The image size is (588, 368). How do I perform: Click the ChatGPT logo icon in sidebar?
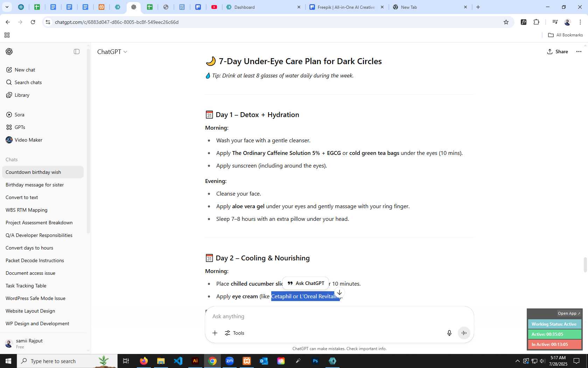[x=9, y=52]
